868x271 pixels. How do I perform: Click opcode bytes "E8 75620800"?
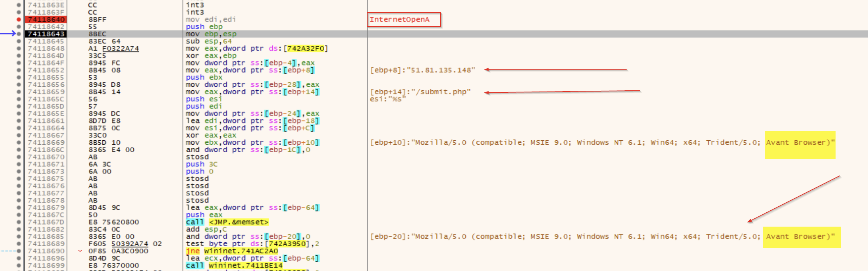point(114,222)
